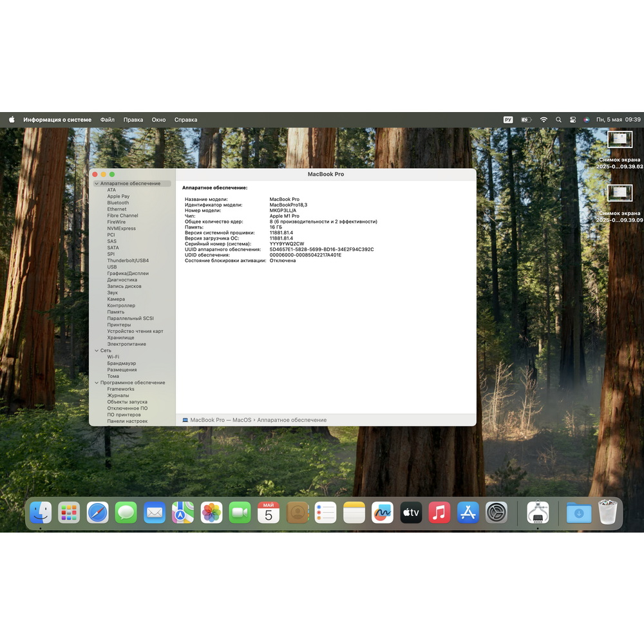
Task: Collapse the Программное обеспечение section
Action: pos(97,383)
